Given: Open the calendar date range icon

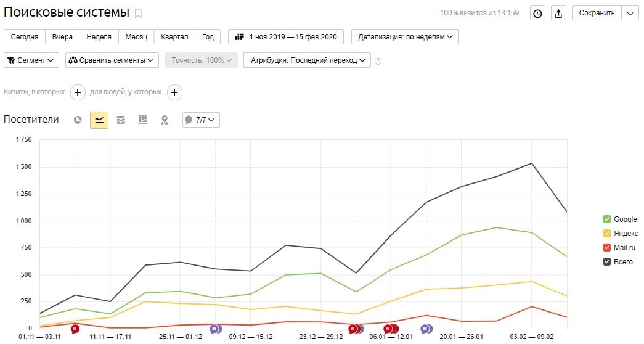Looking at the screenshot, I should point(240,36).
